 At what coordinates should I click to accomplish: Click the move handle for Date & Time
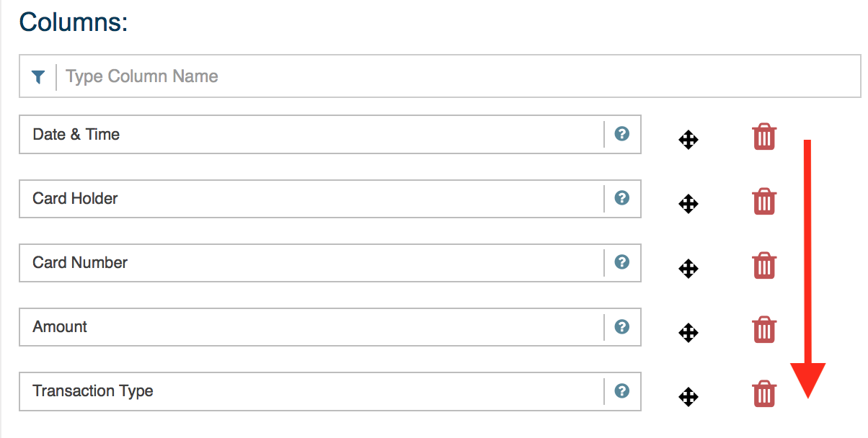(x=688, y=140)
